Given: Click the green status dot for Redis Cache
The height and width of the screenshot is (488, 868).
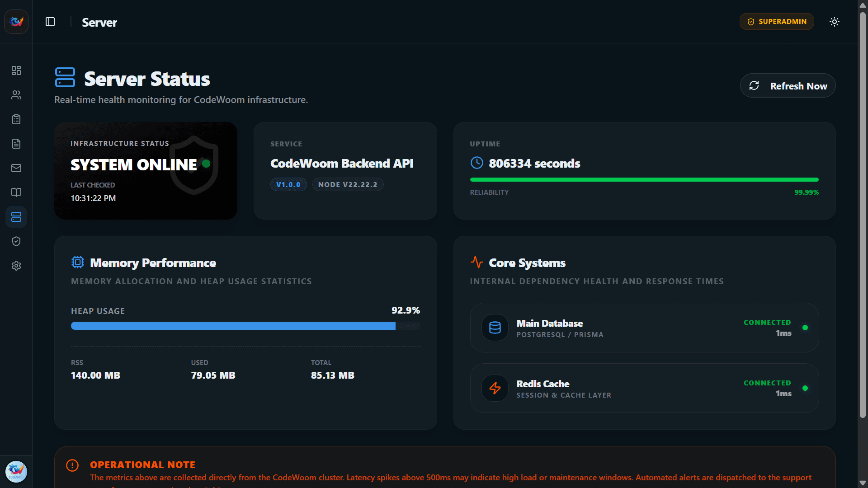Looking at the screenshot, I should point(805,388).
